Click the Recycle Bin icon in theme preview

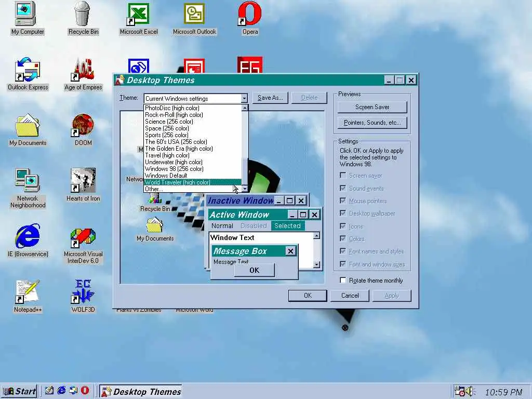[x=155, y=203]
